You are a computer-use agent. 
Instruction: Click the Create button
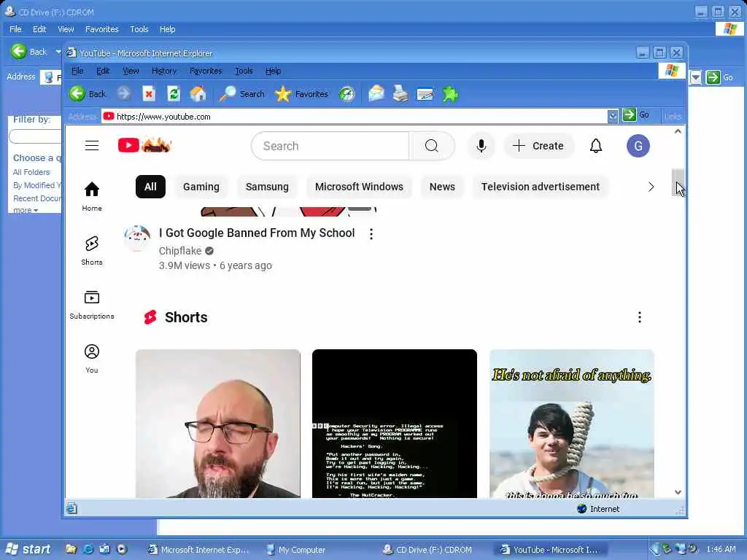click(539, 146)
